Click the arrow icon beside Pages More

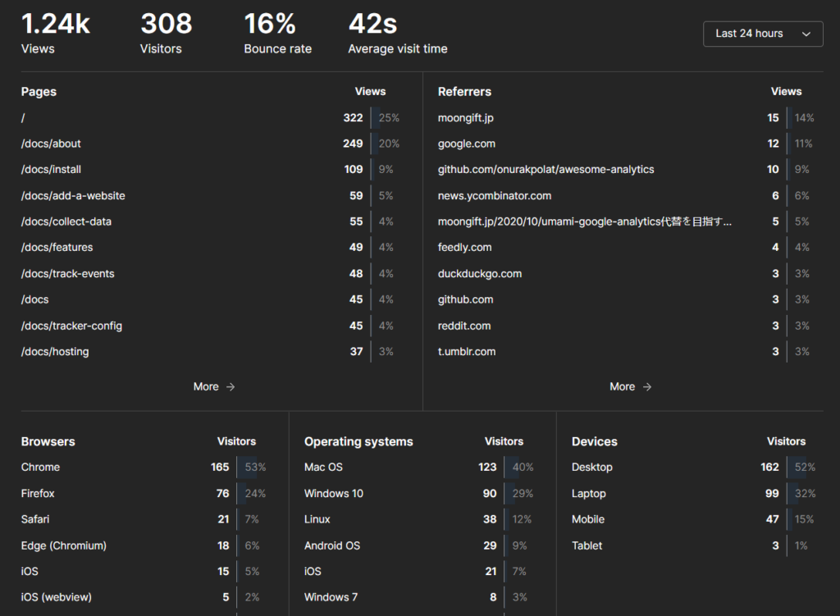coord(231,387)
